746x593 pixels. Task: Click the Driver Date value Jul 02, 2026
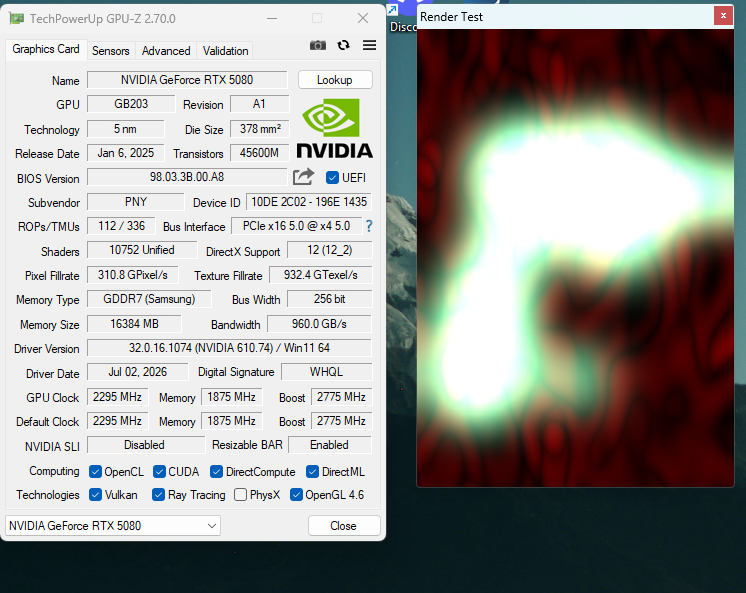click(137, 372)
